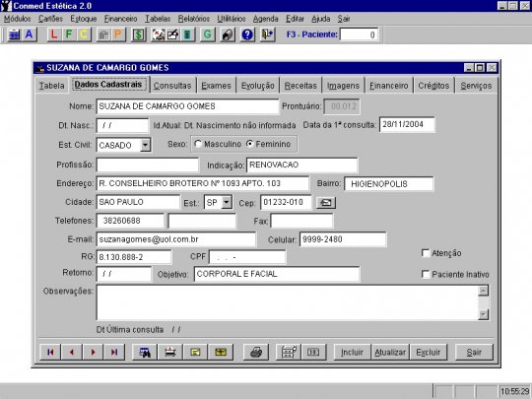
Task: Check the Paciente Inativo checkbox
Action: (x=426, y=274)
